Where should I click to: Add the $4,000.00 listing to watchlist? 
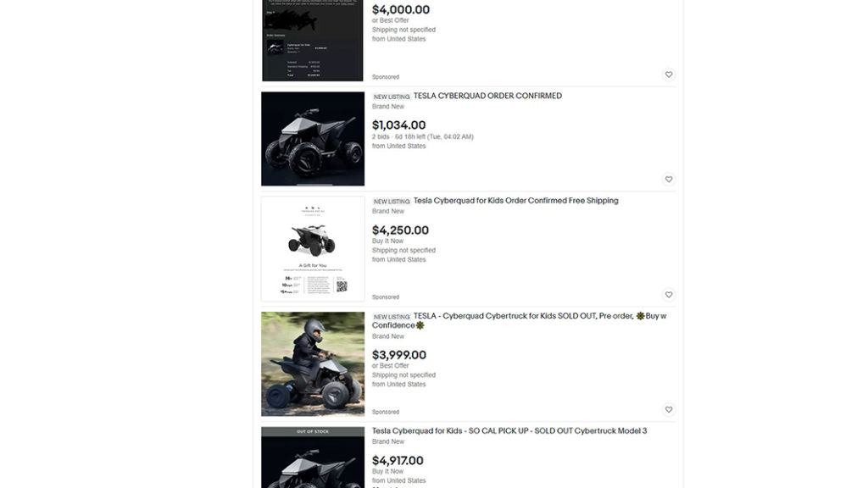coord(669,75)
